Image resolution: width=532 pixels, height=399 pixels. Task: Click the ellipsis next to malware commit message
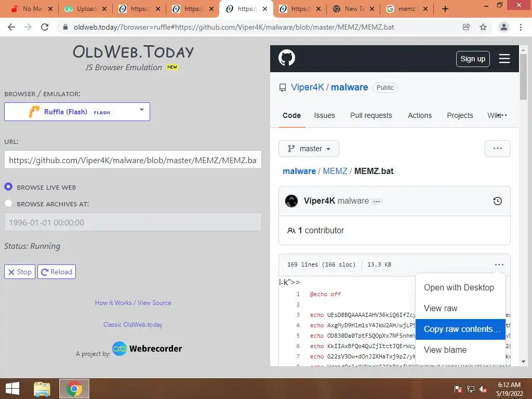[377, 202]
